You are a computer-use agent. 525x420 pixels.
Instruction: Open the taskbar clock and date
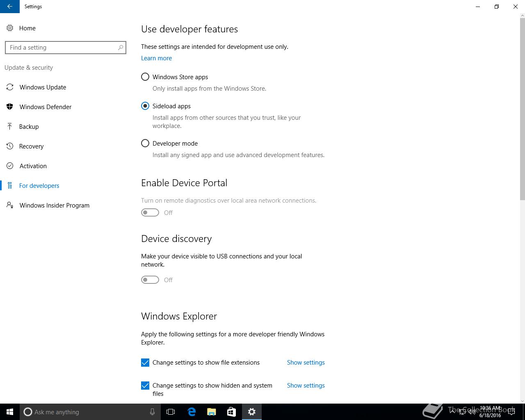490,412
